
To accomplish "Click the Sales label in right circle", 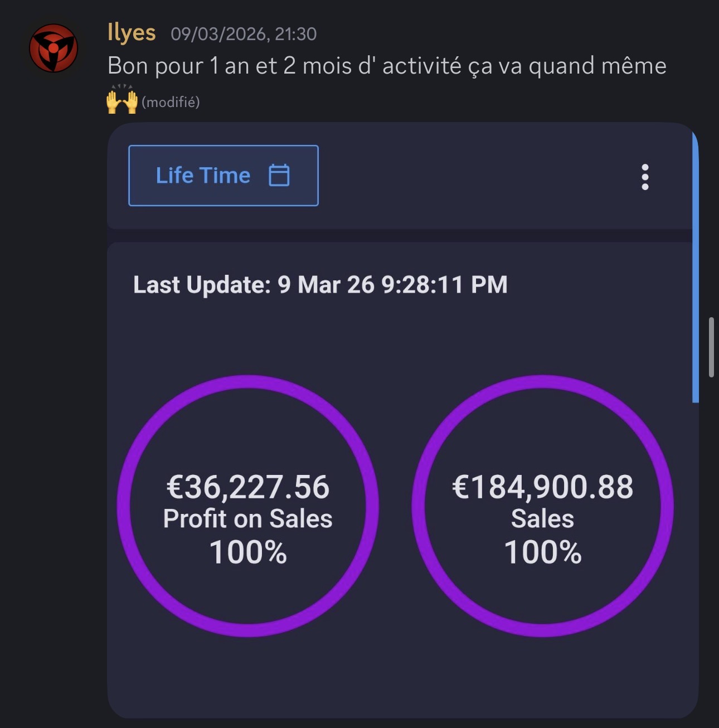I will point(542,519).
